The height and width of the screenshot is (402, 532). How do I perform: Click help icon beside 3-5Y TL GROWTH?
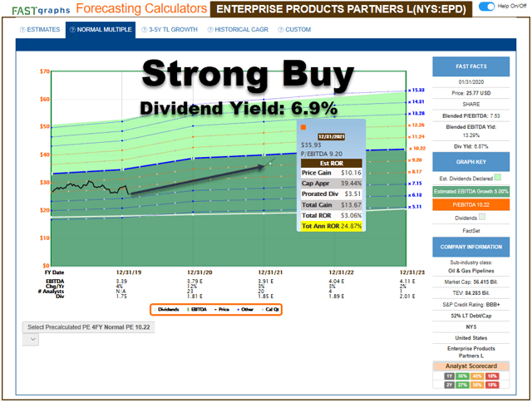144,30
